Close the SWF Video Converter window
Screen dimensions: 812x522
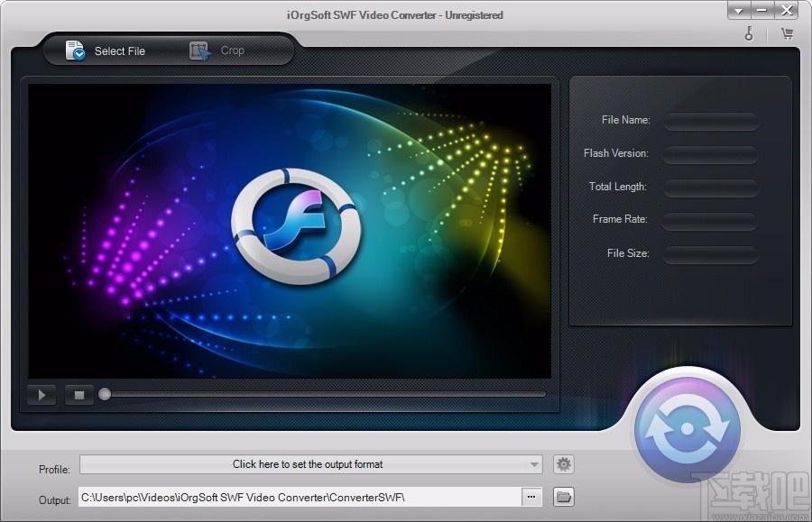[787, 10]
